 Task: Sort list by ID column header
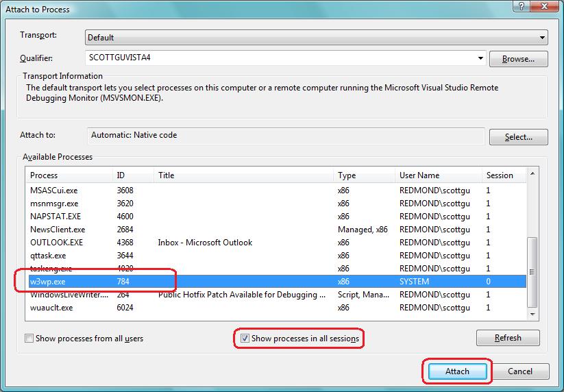point(133,175)
